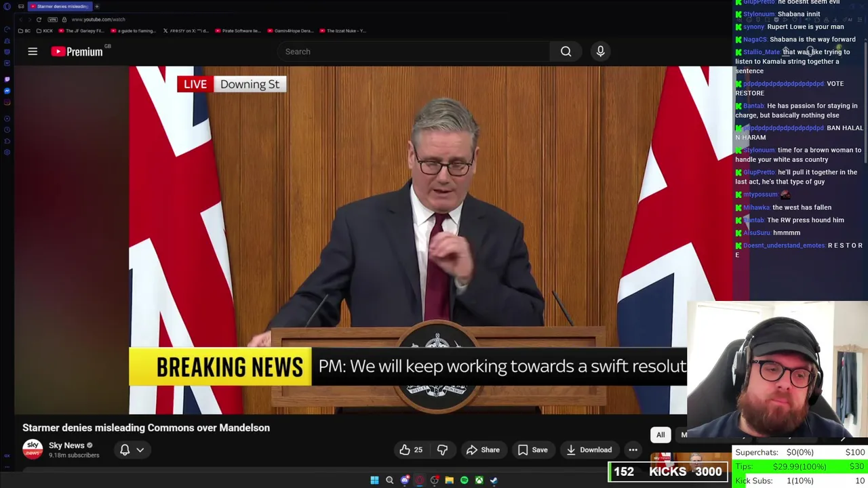
Task: Download the video
Action: (589, 450)
